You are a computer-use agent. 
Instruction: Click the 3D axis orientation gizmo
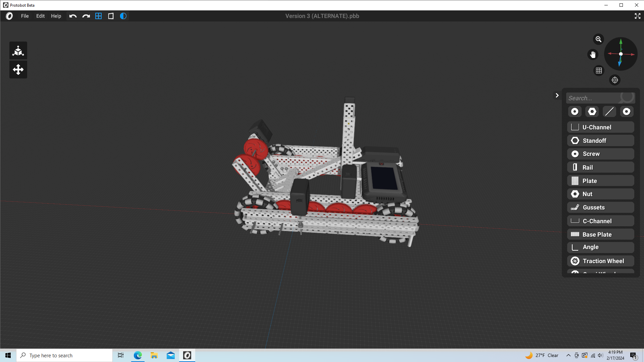coord(621,54)
